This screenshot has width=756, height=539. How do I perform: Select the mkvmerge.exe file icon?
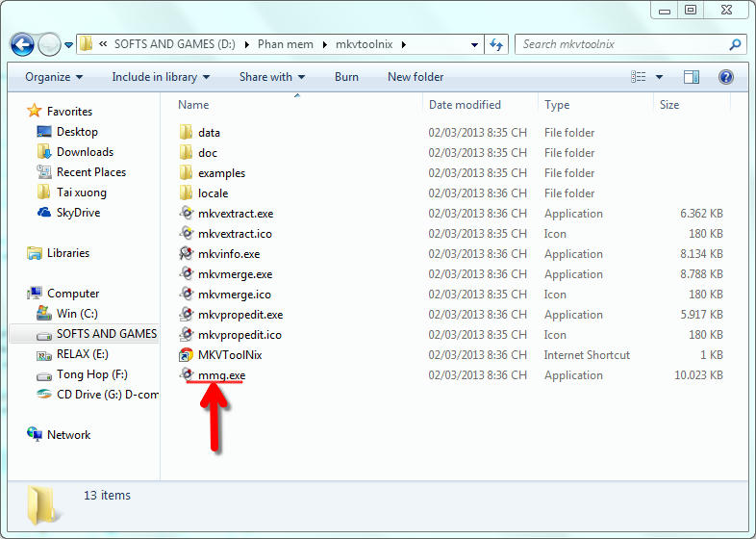186,273
